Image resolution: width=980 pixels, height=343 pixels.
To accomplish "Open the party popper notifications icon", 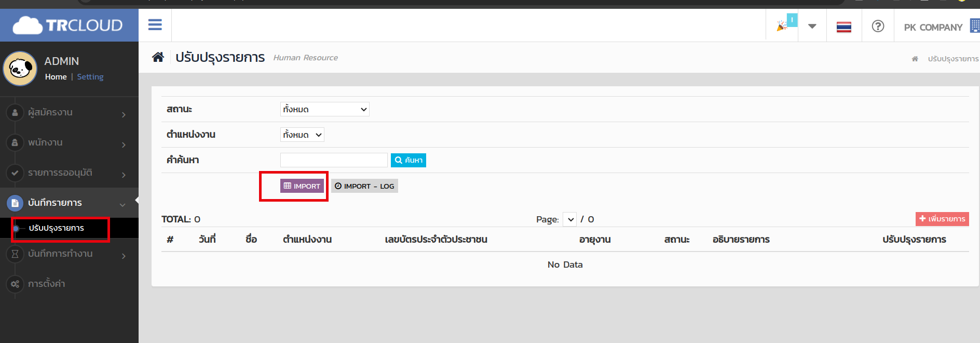I will click(x=782, y=26).
